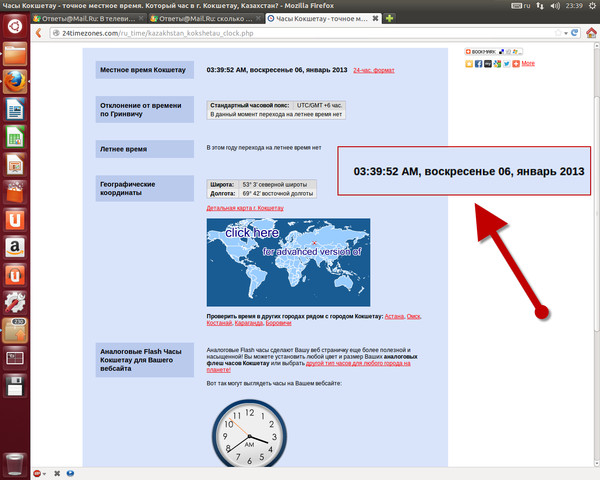This screenshot has height=480, width=600.
Task: Open the detailed map of Кокшетау link
Action: (x=244, y=208)
